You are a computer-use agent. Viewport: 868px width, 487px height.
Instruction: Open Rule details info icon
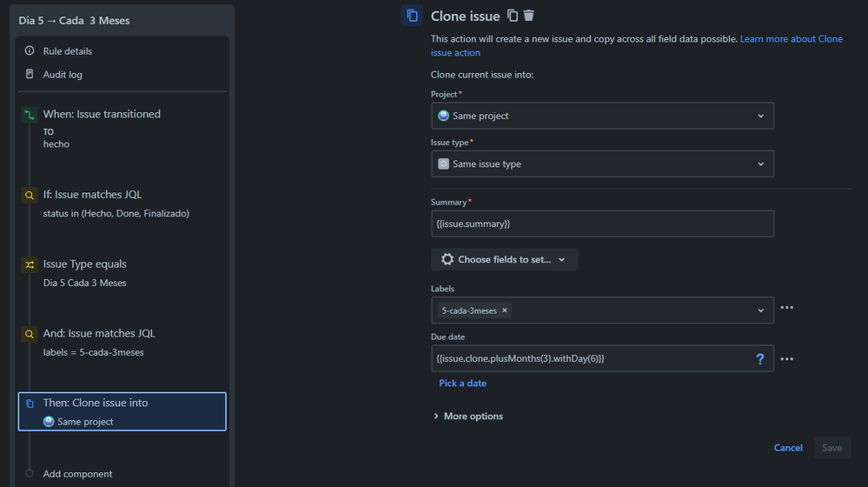(30, 50)
